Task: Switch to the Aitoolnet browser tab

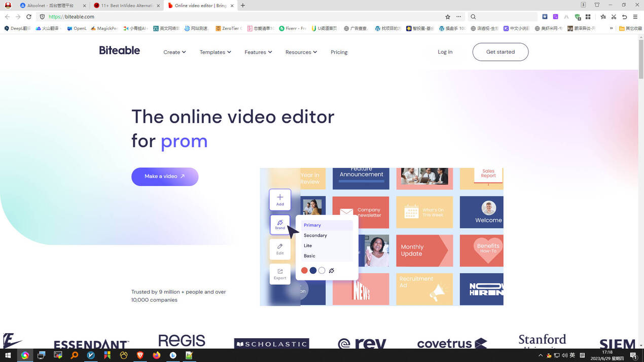Action: point(50,6)
